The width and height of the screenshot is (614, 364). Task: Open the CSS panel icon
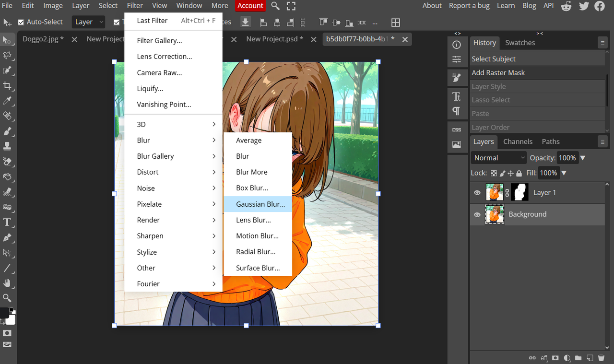click(457, 129)
